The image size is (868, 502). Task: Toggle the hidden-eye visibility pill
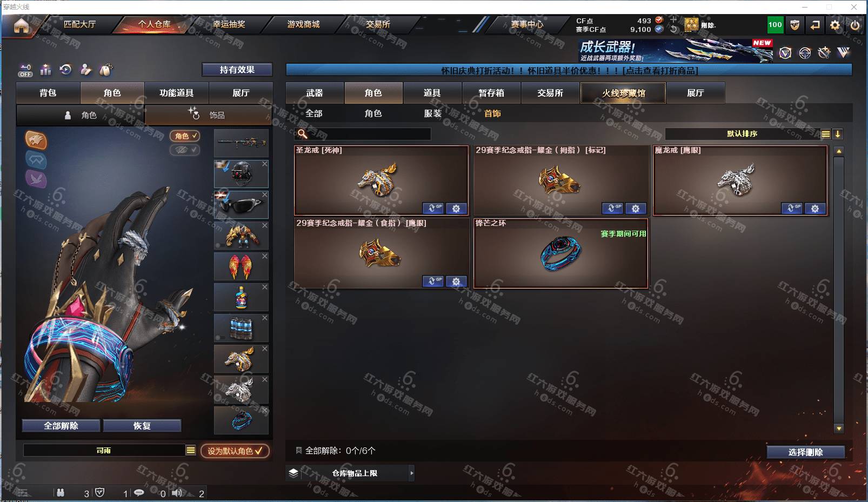coord(185,150)
